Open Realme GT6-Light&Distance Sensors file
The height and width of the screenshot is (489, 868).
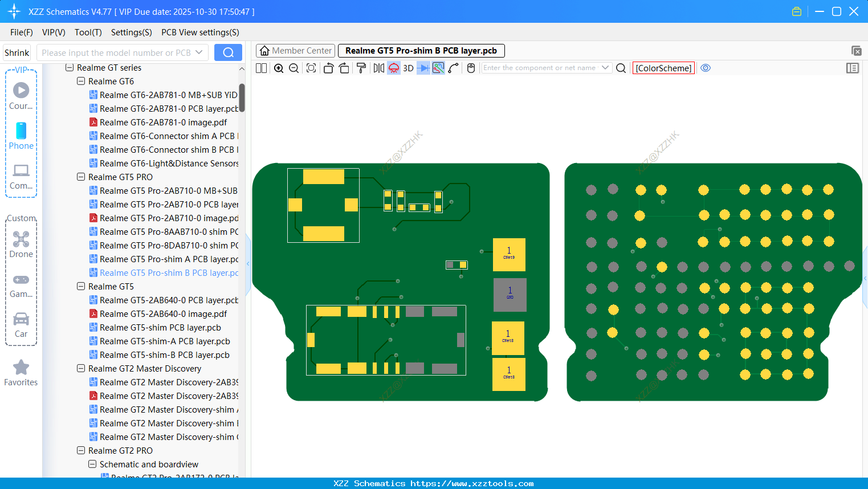(x=164, y=164)
